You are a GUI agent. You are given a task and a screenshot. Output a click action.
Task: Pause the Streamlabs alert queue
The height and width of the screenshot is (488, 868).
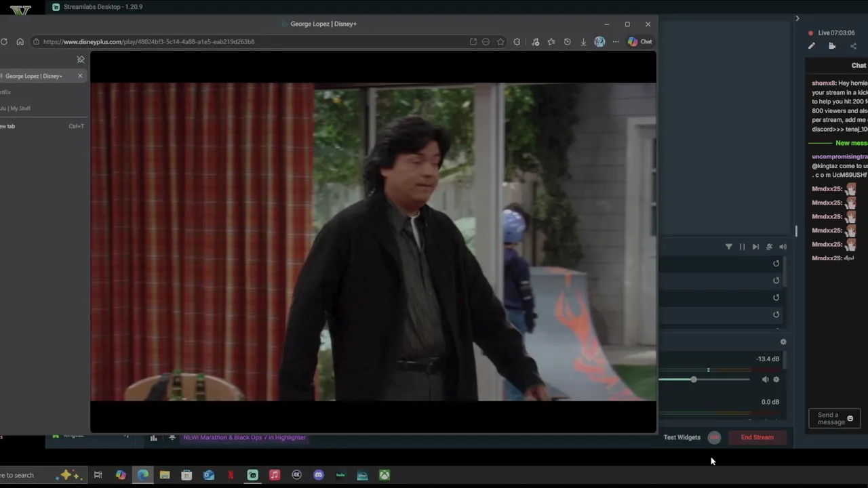(742, 247)
